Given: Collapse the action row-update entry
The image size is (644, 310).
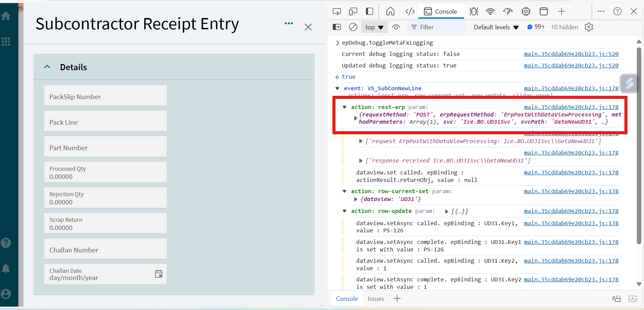Looking at the screenshot, I should tap(345, 211).
